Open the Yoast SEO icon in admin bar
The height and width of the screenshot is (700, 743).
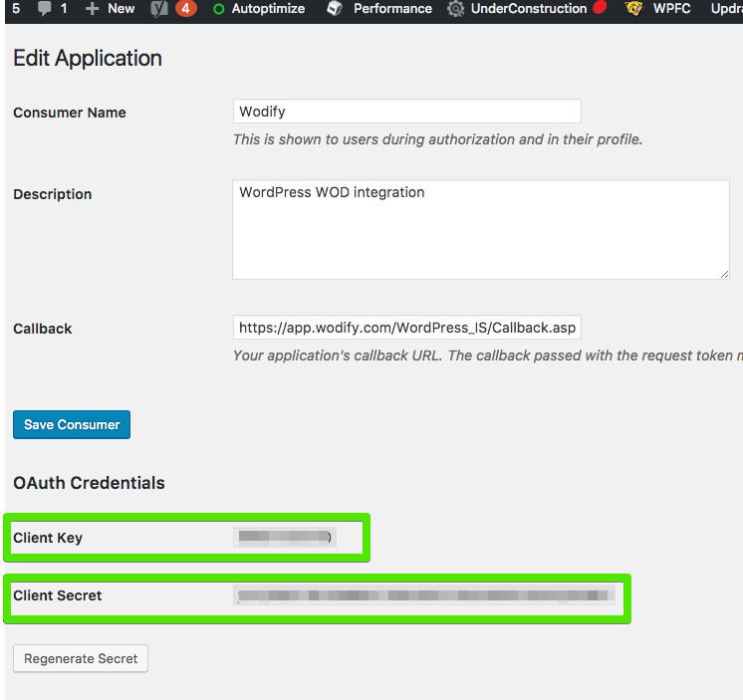159,9
